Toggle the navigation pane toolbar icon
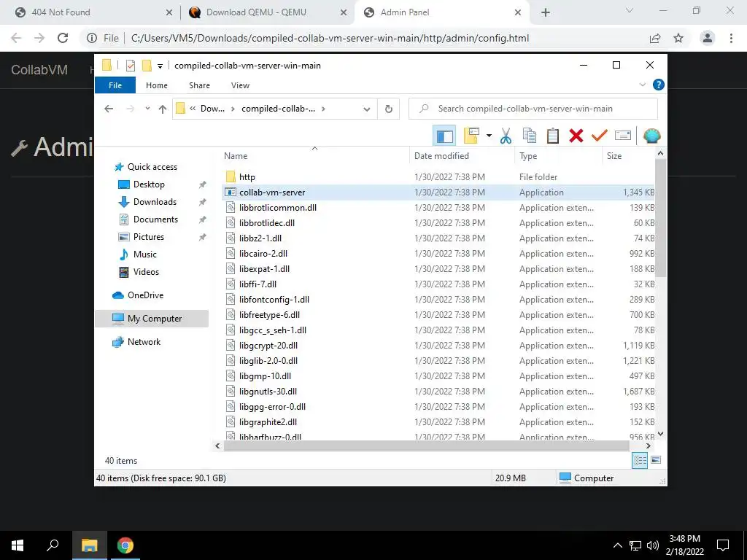Screen dimensions: 747x560 444,136
